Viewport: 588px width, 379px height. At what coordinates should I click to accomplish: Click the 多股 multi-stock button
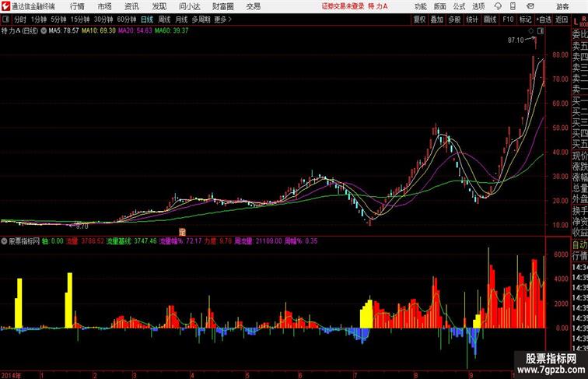click(454, 19)
